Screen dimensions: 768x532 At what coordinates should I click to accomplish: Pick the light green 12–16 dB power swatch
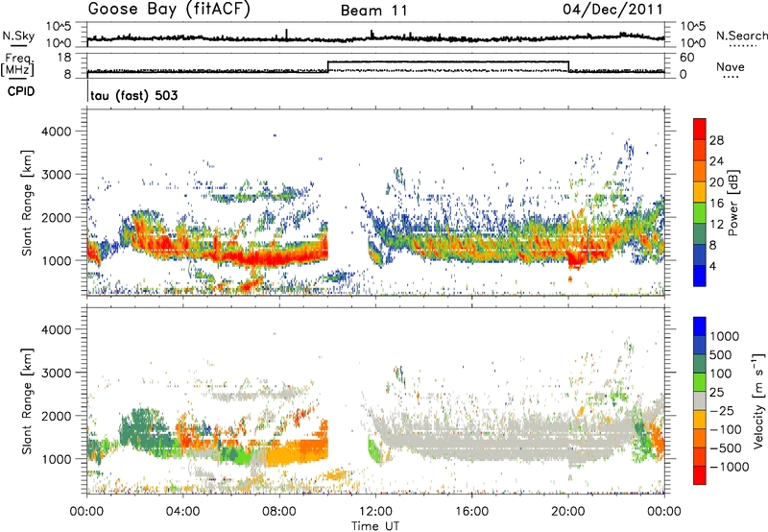coord(700,213)
